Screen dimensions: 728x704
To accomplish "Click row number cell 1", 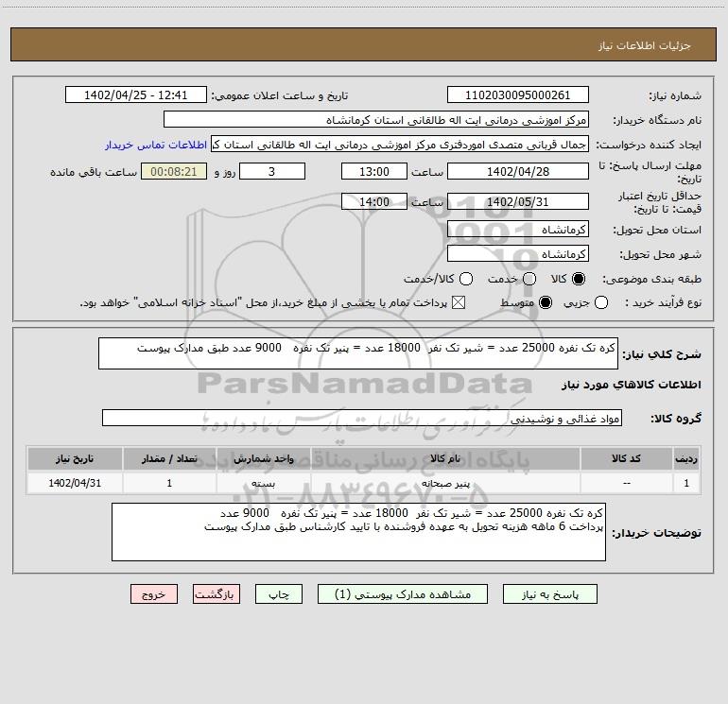I will tap(686, 483).
